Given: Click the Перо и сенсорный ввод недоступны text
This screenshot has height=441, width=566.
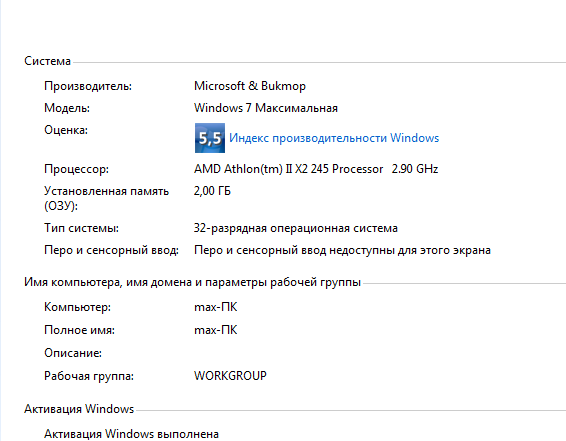Looking at the screenshot, I should (x=342, y=250).
